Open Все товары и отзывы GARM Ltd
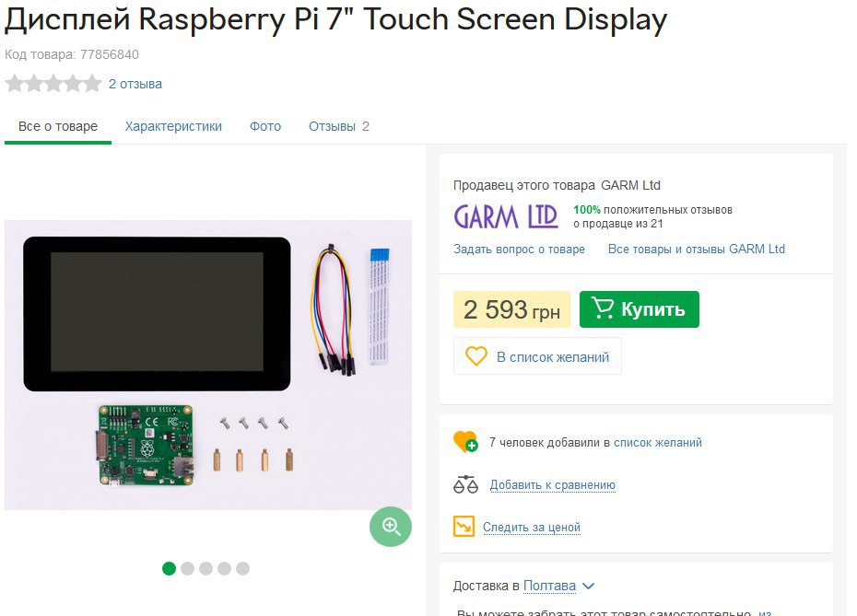Viewport: 857px width, 616px height. pos(697,249)
